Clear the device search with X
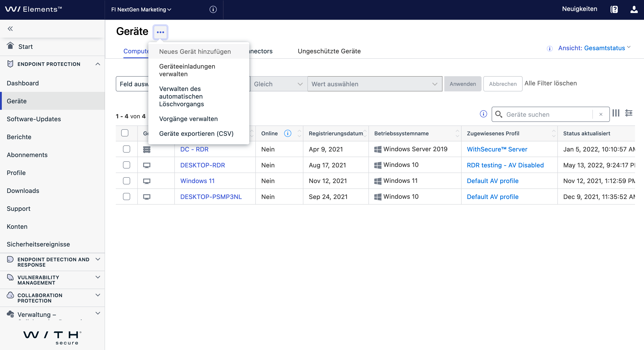This screenshot has height=350, width=644. coord(601,114)
